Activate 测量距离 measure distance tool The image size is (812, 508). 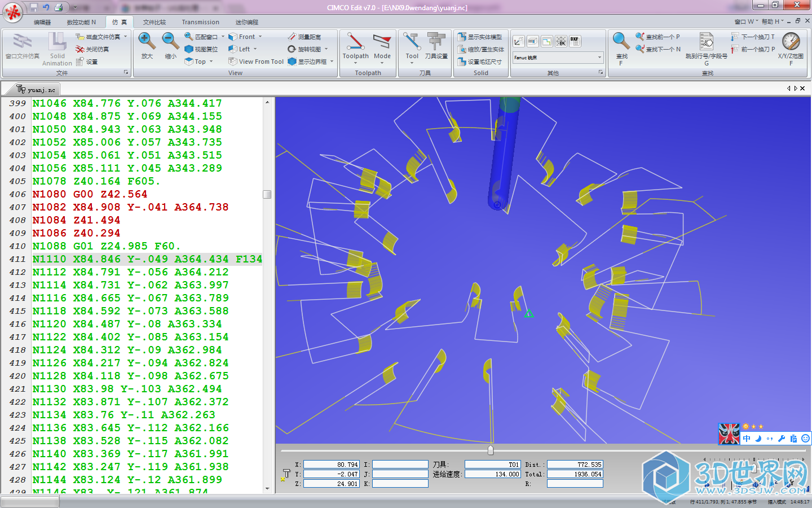(304, 37)
